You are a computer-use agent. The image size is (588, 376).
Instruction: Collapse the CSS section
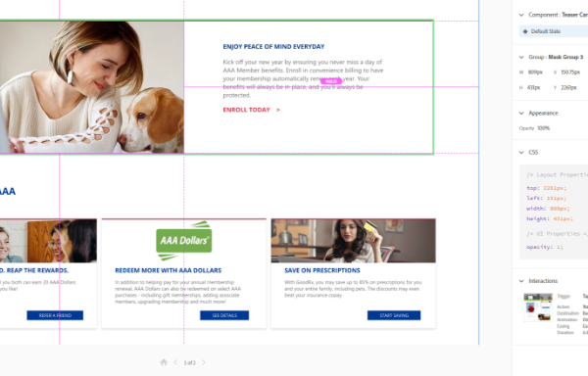521,153
